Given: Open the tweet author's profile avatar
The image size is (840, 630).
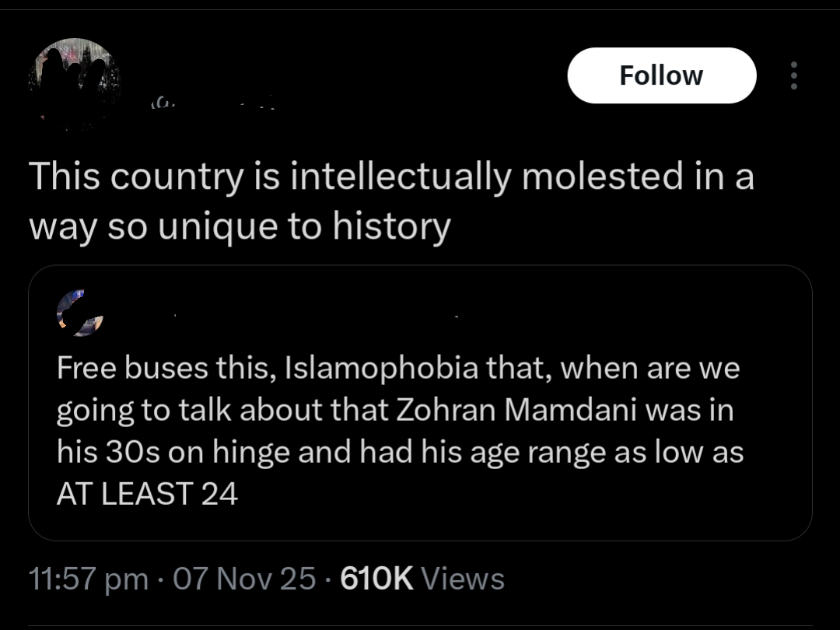Looking at the screenshot, I should point(75,83).
